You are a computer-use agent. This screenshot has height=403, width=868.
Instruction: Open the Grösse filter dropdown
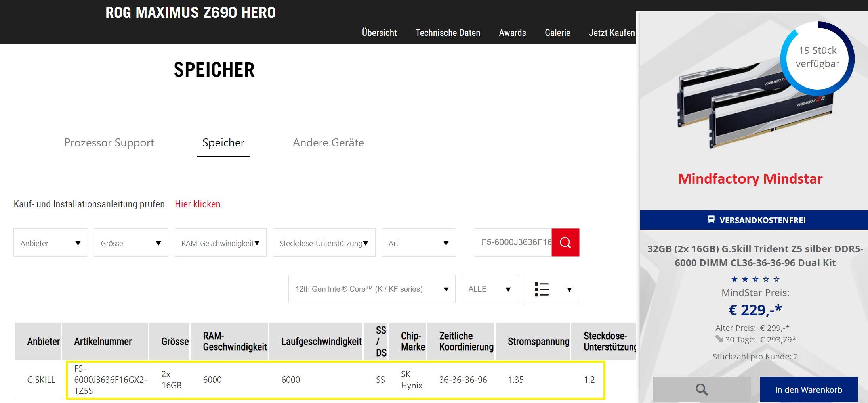pyautogui.click(x=131, y=243)
